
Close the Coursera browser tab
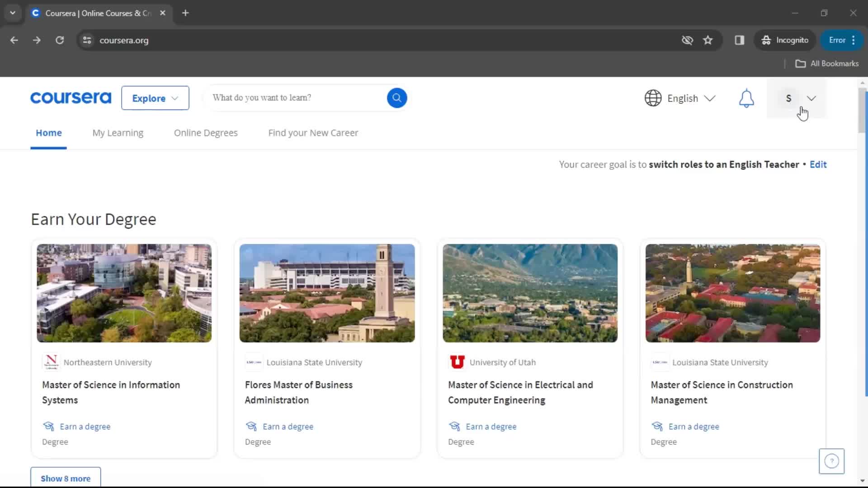(x=163, y=13)
